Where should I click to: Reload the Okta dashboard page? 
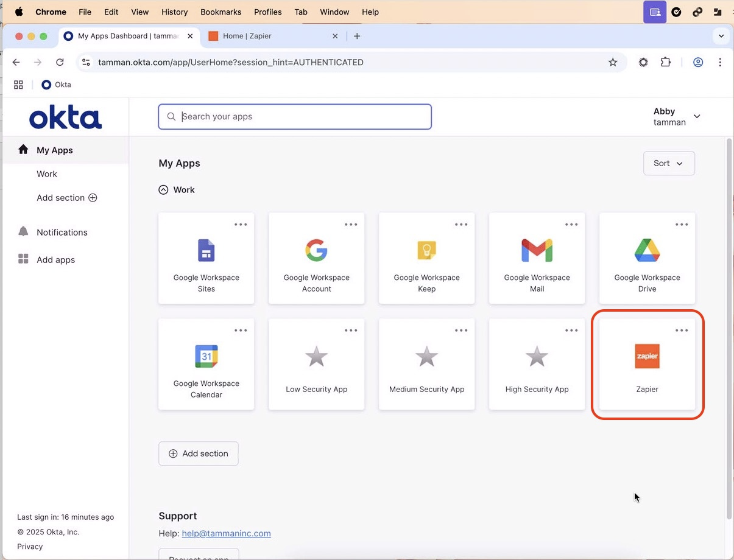[60, 62]
